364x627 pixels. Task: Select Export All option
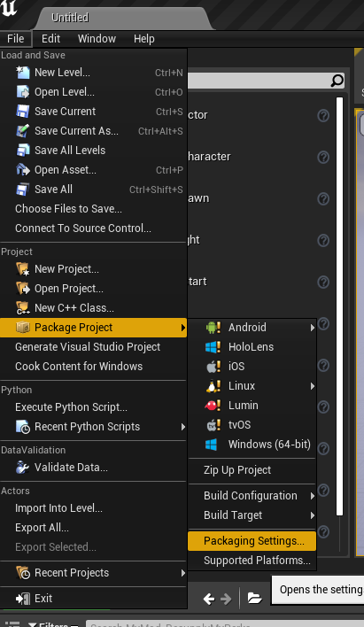94,528
